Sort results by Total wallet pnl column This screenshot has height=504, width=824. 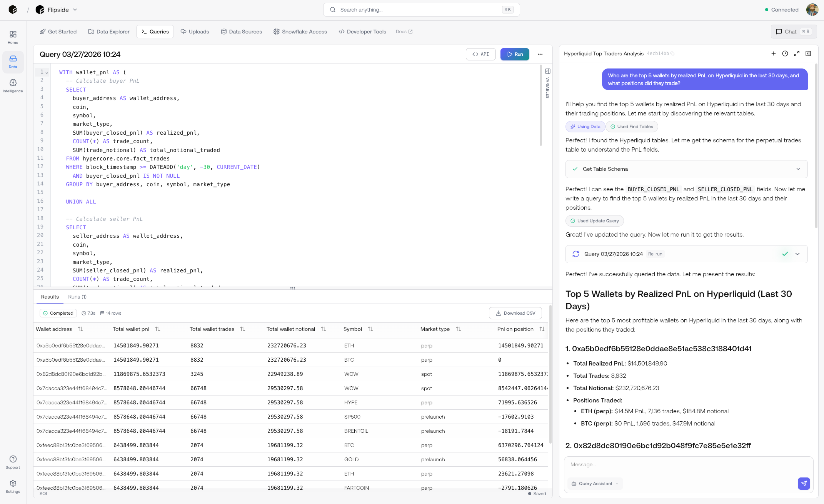click(158, 329)
